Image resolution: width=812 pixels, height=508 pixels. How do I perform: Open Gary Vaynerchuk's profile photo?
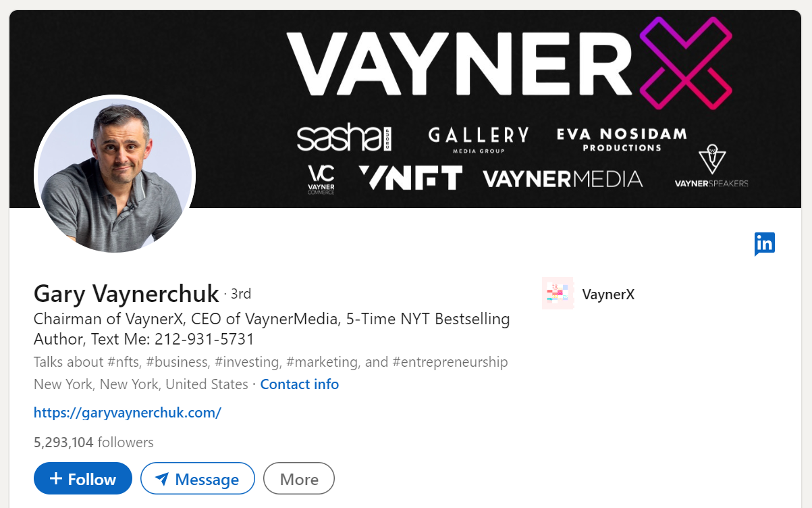point(115,176)
